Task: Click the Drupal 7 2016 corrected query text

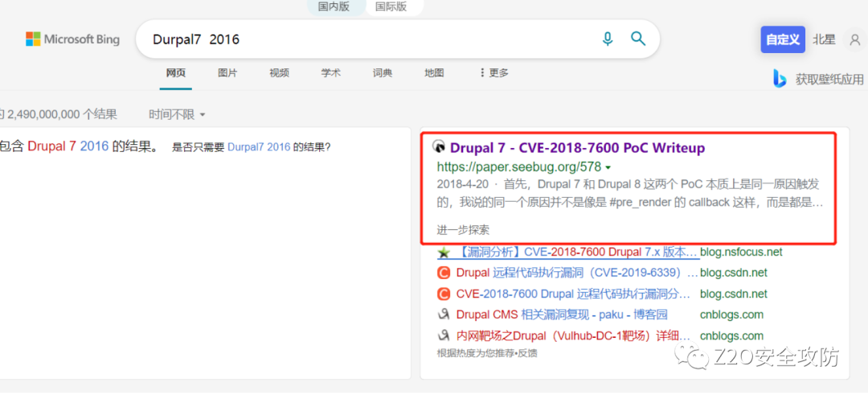Action: pos(68,146)
